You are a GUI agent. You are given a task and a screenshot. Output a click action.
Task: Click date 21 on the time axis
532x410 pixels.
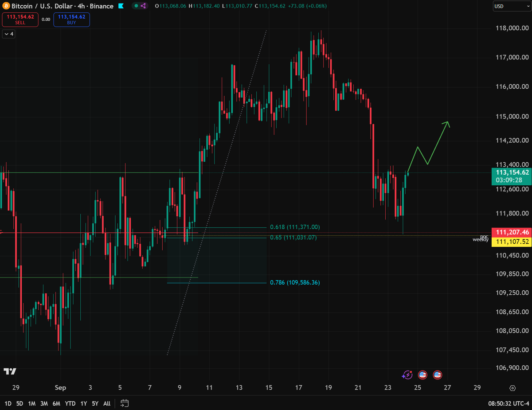358,388
